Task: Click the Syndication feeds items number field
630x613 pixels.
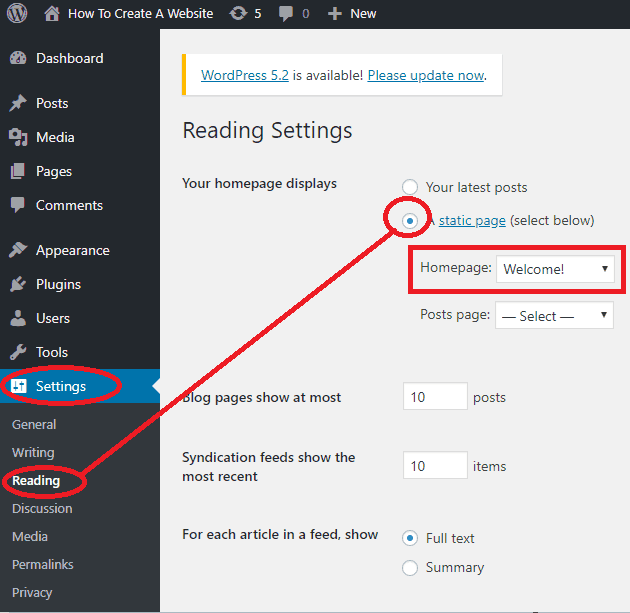Action: coord(435,465)
